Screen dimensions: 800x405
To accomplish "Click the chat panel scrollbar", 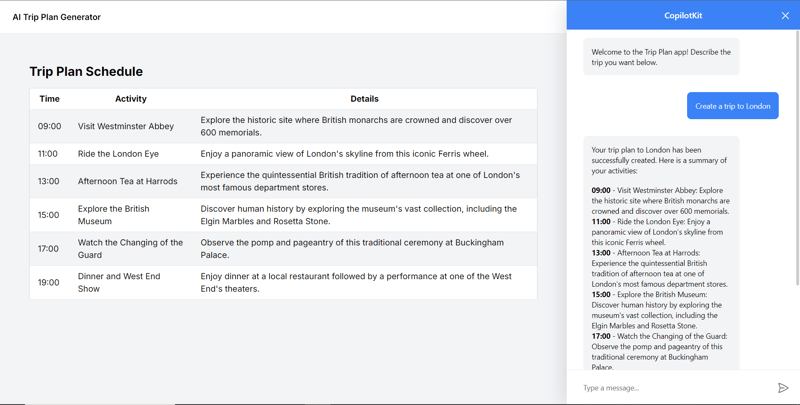I will point(797,157).
